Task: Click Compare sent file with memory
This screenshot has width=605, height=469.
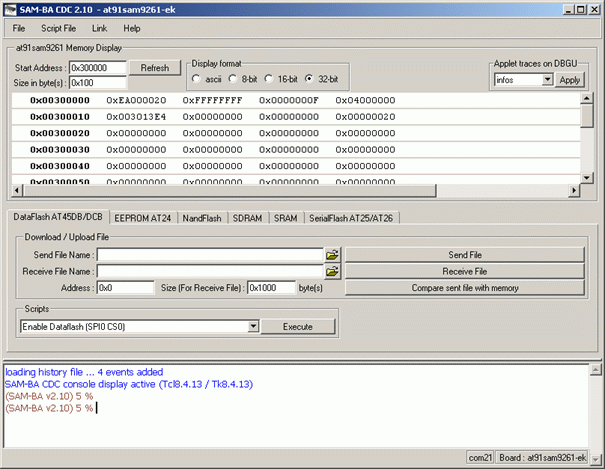Action: [465, 288]
